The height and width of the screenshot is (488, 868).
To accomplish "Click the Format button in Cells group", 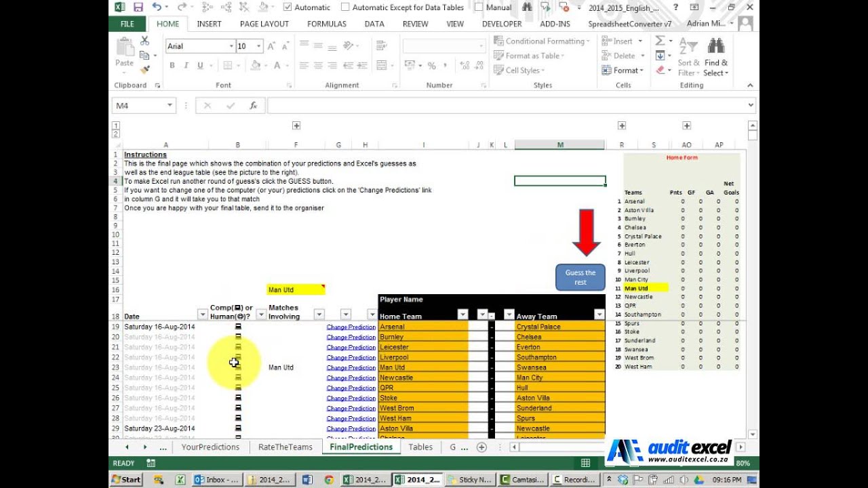I will (623, 70).
